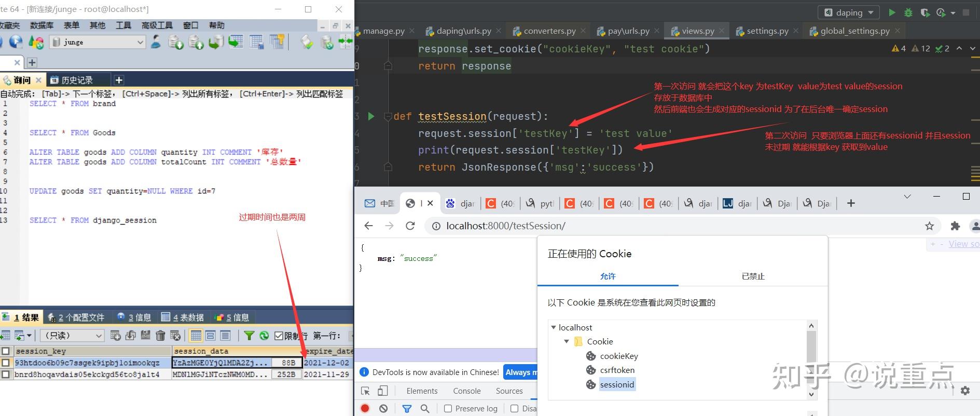Click the DevTools clear network log icon
The image size is (980, 416).
pos(383,408)
